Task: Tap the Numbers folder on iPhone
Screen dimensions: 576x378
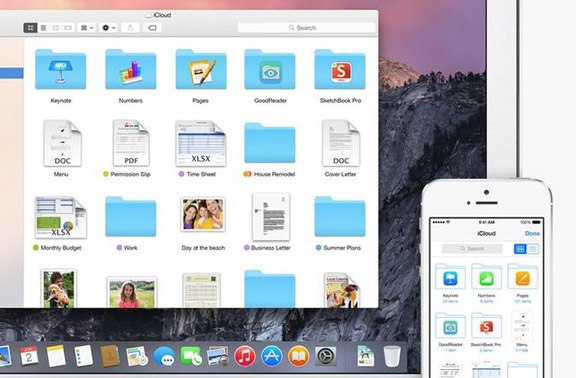Action: 486,276
